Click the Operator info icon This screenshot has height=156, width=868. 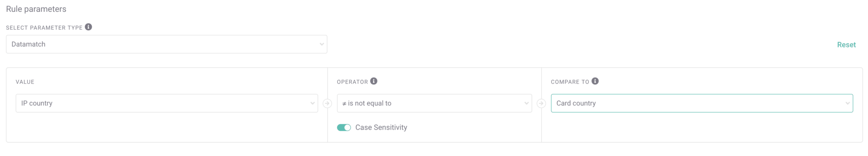(373, 81)
